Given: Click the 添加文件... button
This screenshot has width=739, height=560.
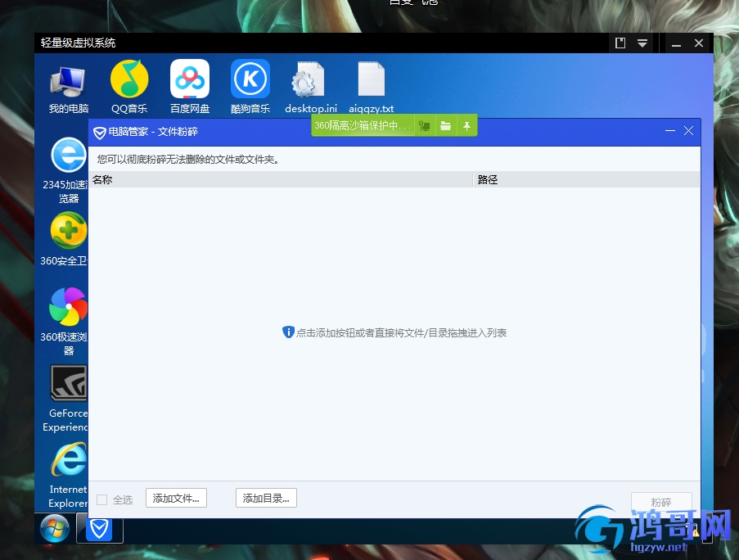Looking at the screenshot, I should pos(176,499).
